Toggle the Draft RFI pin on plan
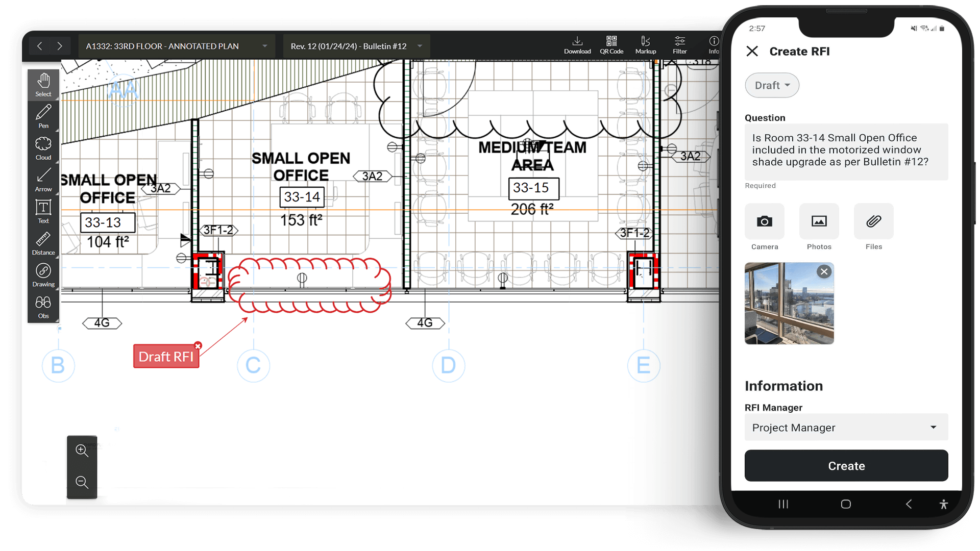 click(x=165, y=356)
